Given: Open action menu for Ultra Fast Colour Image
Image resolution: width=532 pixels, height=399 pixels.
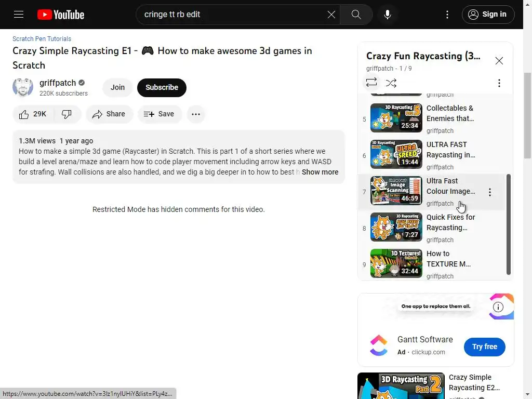Looking at the screenshot, I should pos(489,192).
